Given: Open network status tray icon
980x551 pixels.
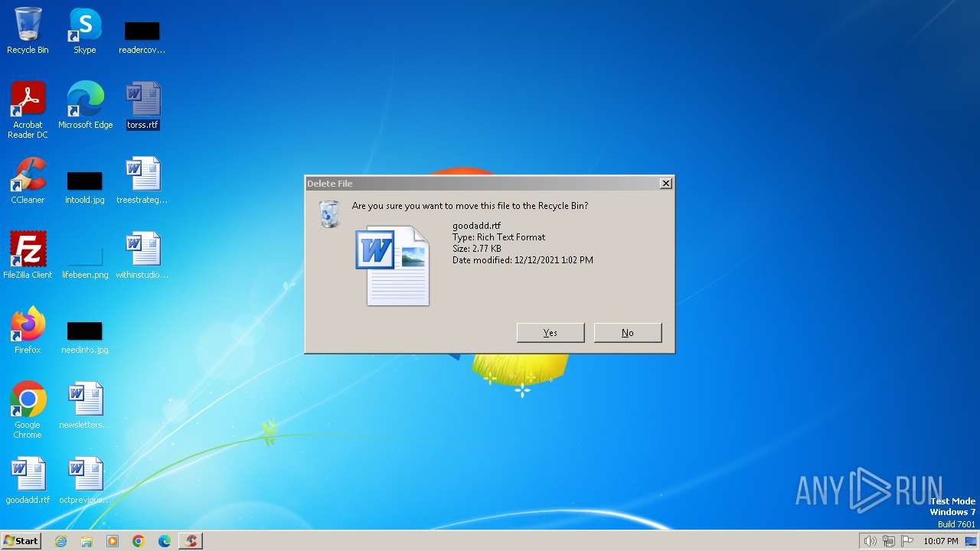Looking at the screenshot, I should point(889,541).
